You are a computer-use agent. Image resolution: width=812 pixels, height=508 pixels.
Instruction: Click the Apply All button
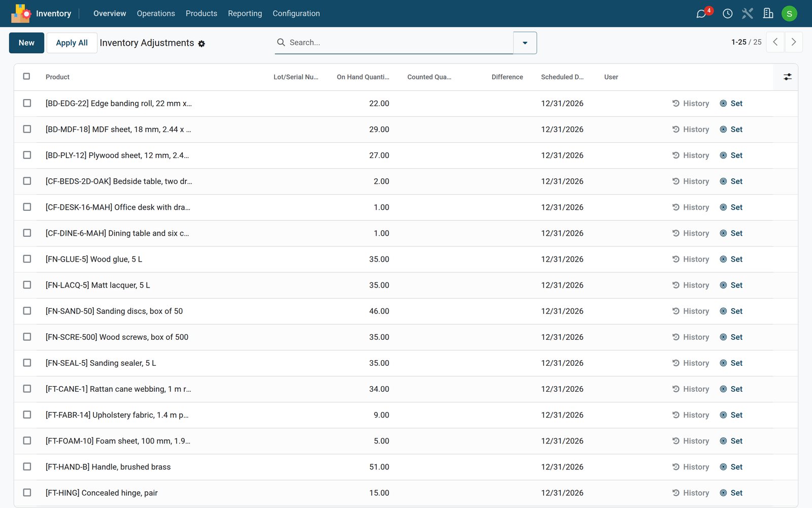point(72,43)
